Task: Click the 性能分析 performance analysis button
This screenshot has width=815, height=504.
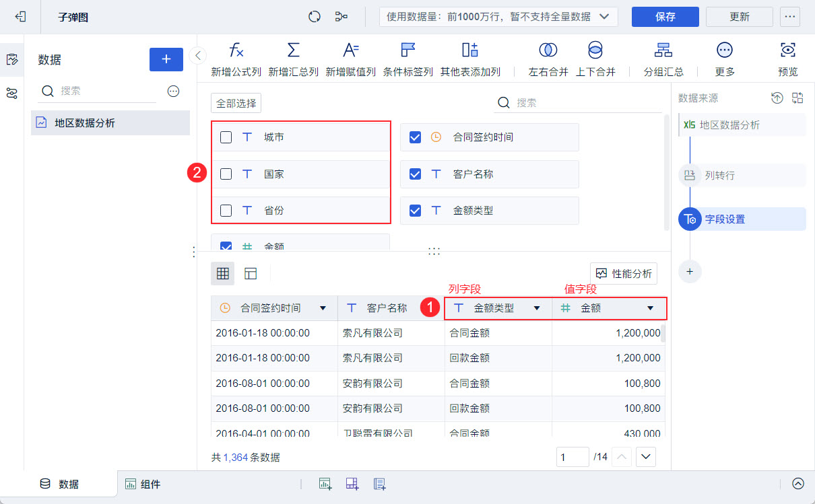Action: pyautogui.click(x=624, y=273)
